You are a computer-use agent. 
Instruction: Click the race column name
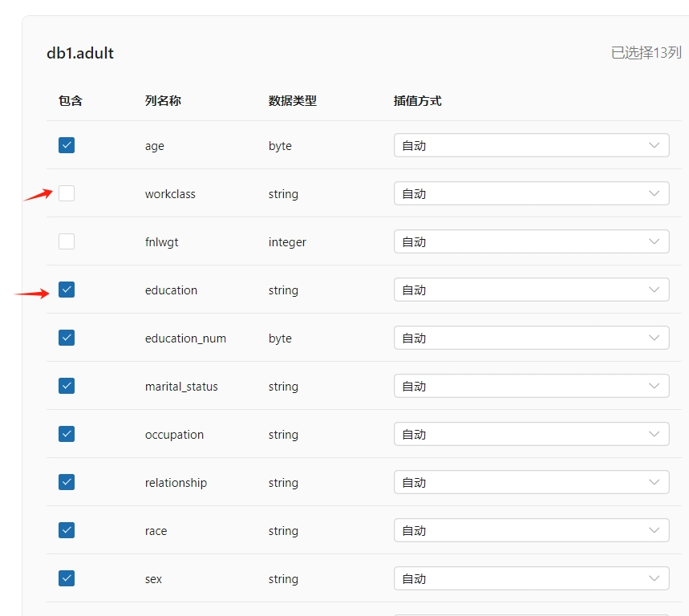pos(156,531)
